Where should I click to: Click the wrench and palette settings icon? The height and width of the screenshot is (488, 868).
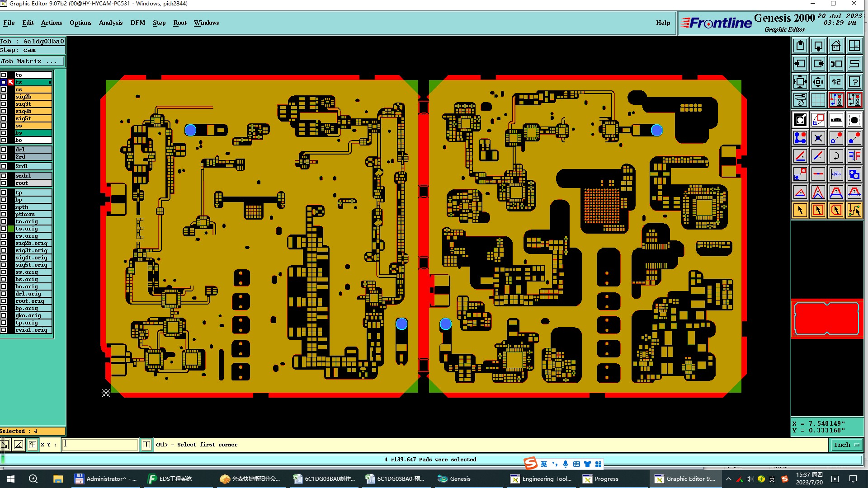point(800,100)
